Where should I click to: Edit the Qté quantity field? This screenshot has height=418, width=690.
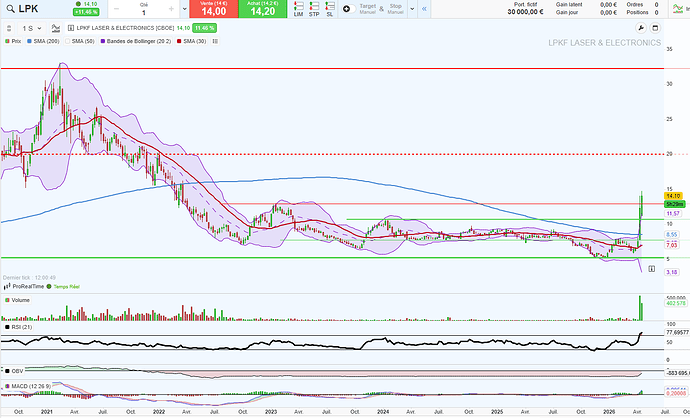tap(144, 9)
